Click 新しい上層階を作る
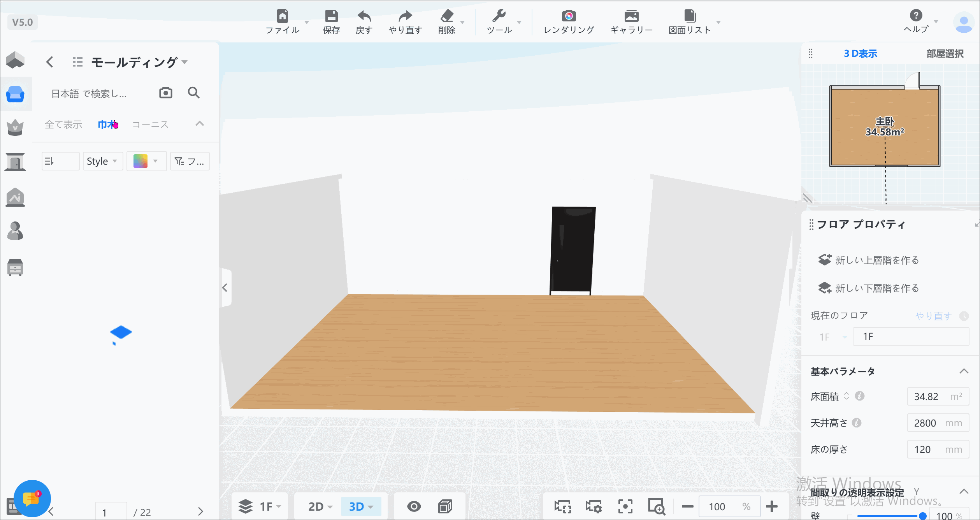The image size is (980, 520). [869, 260]
